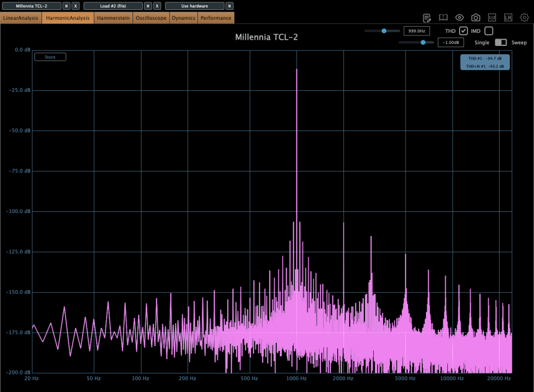Click the -1.00dB level input field

pyautogui.click(x=450, y=42)
